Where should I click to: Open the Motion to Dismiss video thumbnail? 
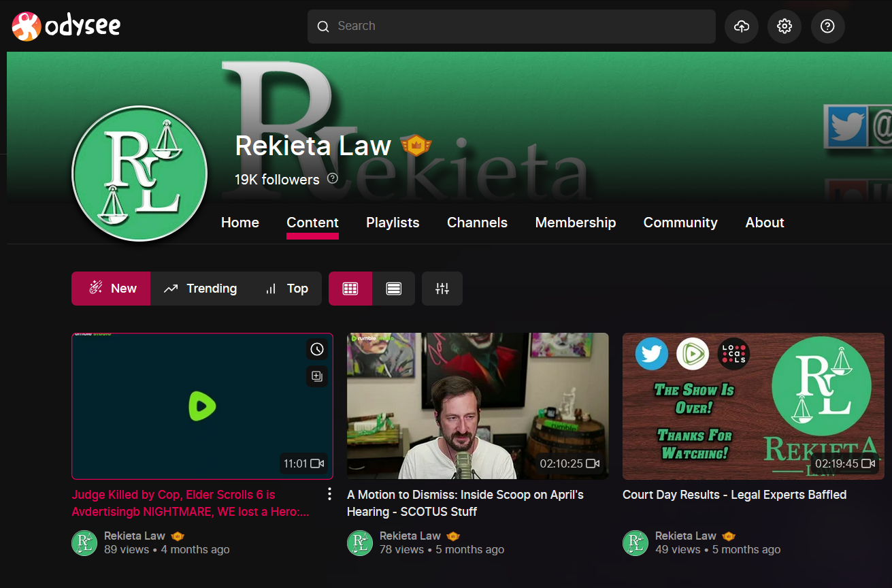(478, 406)
